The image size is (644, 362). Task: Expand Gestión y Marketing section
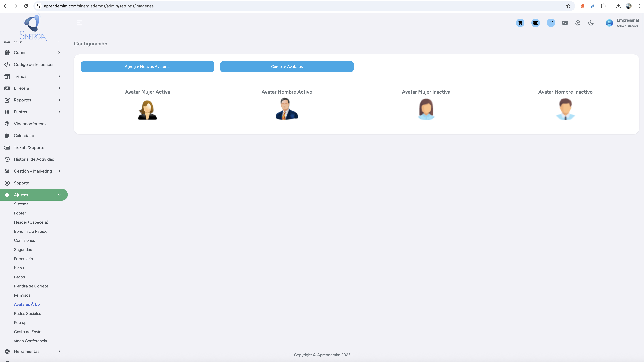(x=33, y=171)
